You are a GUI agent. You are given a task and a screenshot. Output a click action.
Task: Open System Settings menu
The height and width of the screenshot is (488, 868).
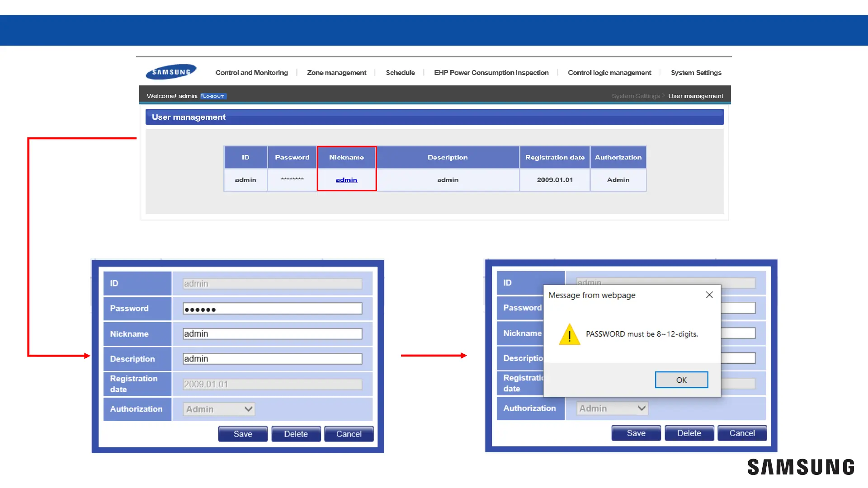pos(696,73)
